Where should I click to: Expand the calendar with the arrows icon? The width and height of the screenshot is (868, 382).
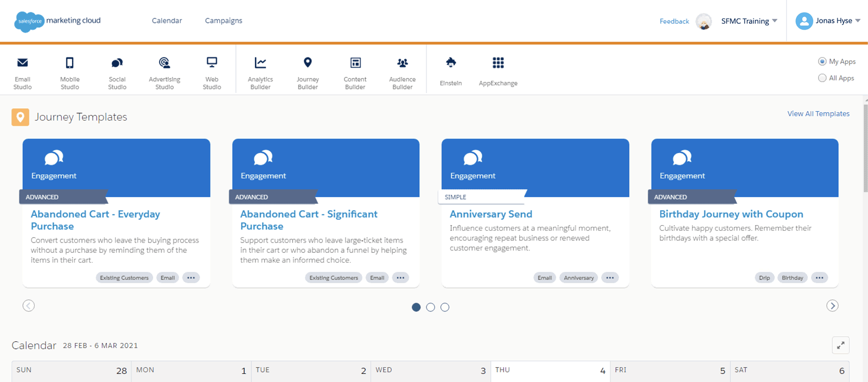(840, 345)
